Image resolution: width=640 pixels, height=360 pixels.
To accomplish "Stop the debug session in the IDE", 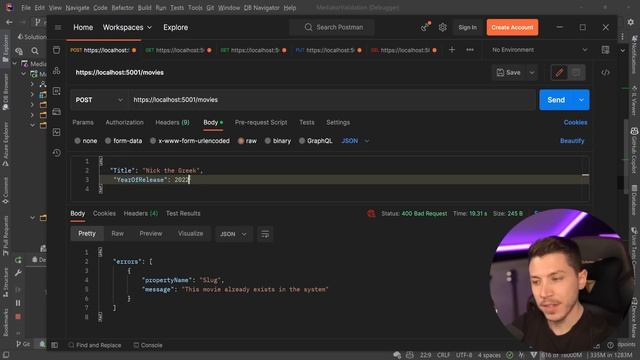I will click(x=18, y=316).
